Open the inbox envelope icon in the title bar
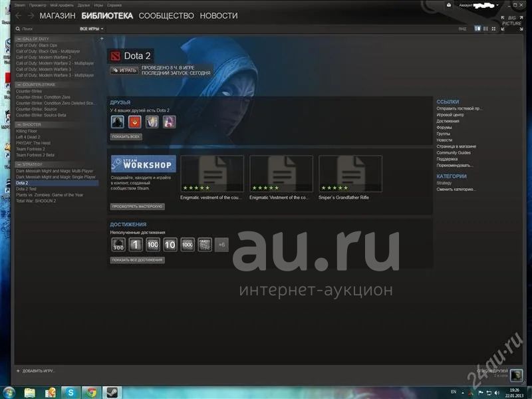This screenshot has height=399, width=532. point(449,5)
